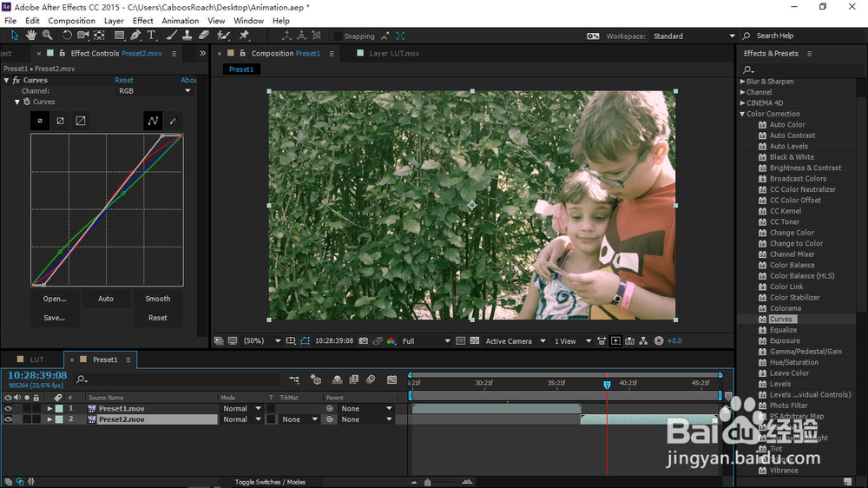Viewport: 868px width, 488px height.
Task: Select the Puppet Pin tool
Action: 244,36
